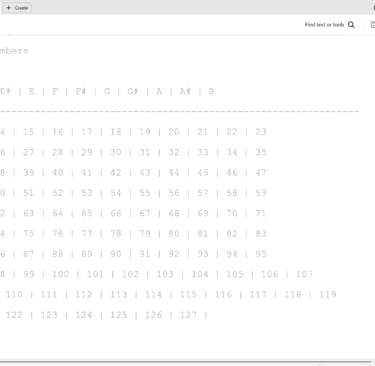
Task: Click the value 99
Action: click(x=29, y=274)
